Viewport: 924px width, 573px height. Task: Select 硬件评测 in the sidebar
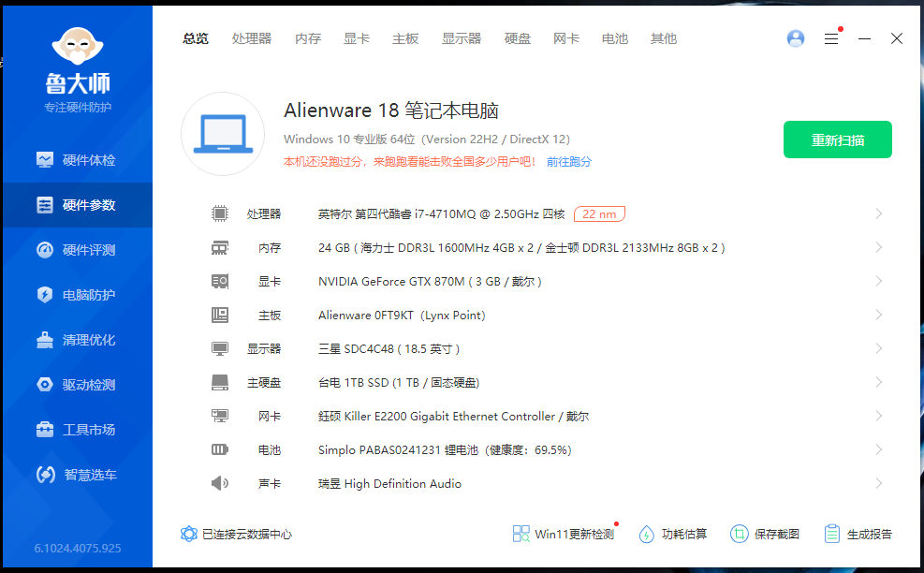77,250
